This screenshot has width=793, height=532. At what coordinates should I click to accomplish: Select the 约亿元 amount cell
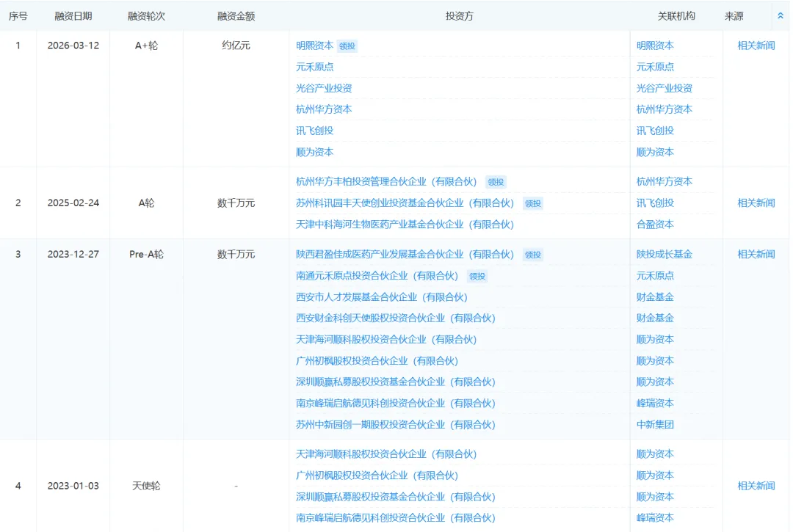[x=236, y=45]
